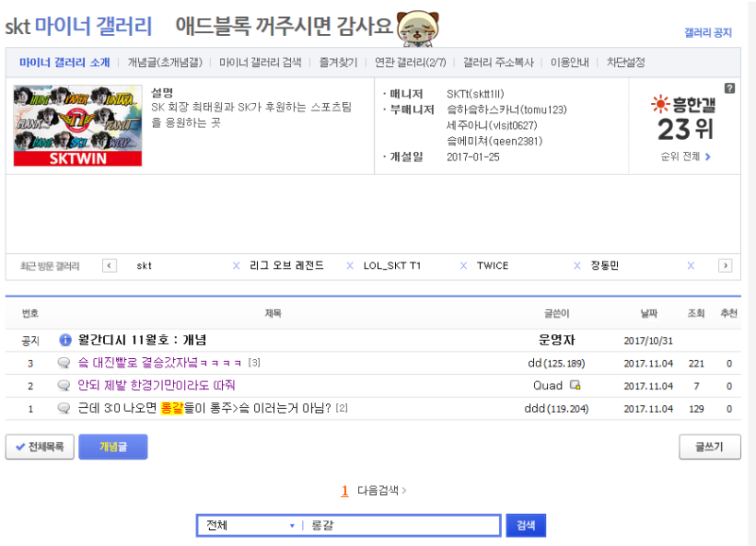Open post 안되 제발 한경기만이라도 따줘
Viewport: 756px width, 546px height.
157,385
